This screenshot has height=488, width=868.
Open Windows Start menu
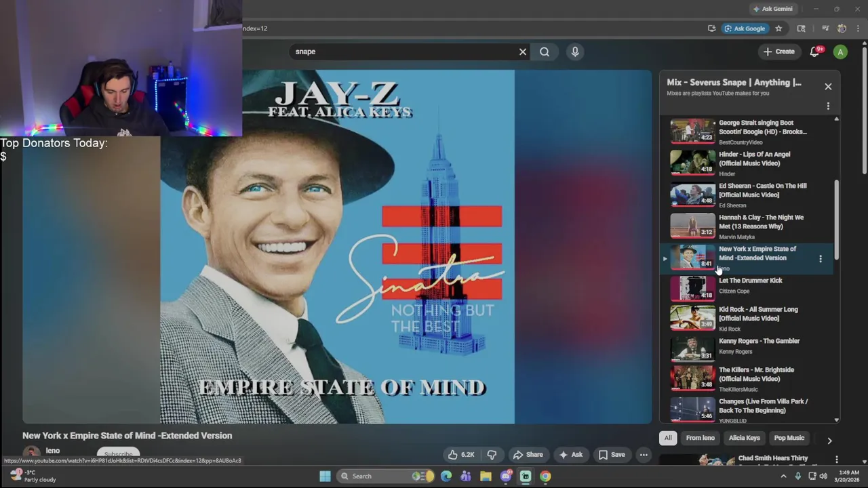325,476
